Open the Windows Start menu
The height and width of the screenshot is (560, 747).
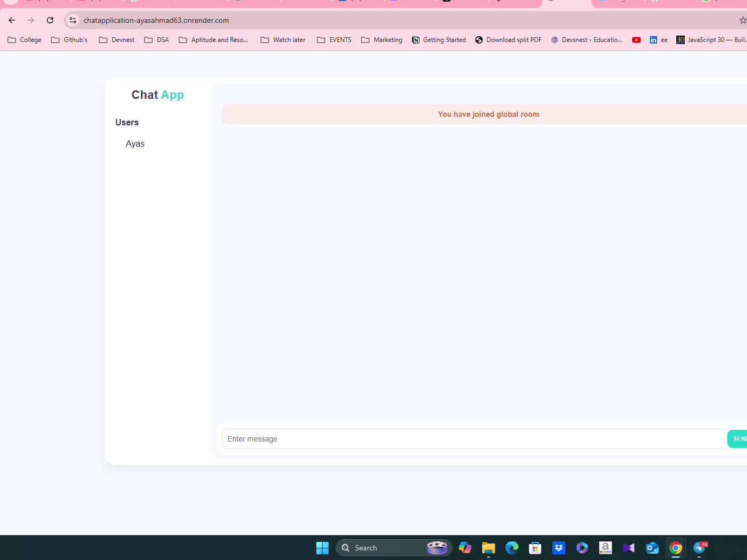click(322, 548)
